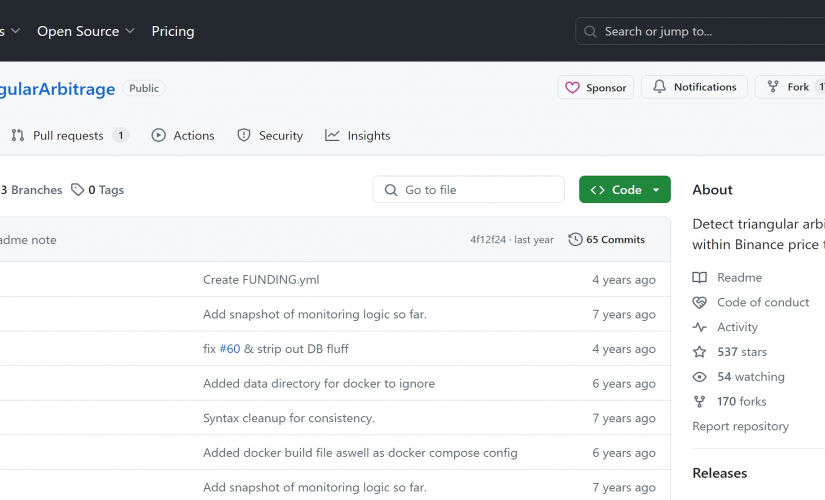Open the Pricing link in header

coord(173,32)
